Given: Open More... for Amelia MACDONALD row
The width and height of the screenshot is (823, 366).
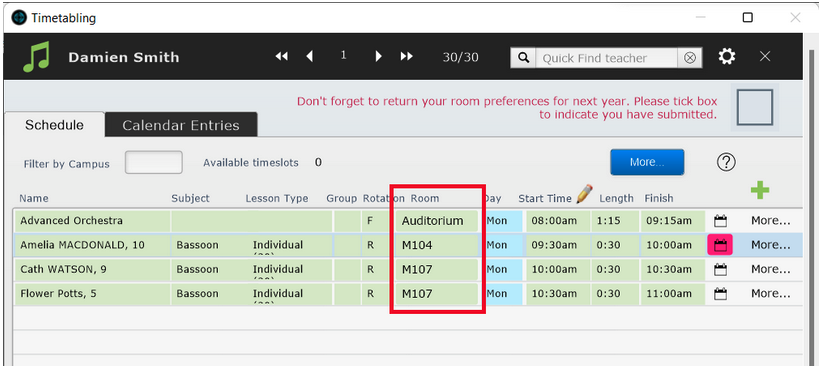Looking at the screenshot, I should pyautogui.click(x=770, y=245).
